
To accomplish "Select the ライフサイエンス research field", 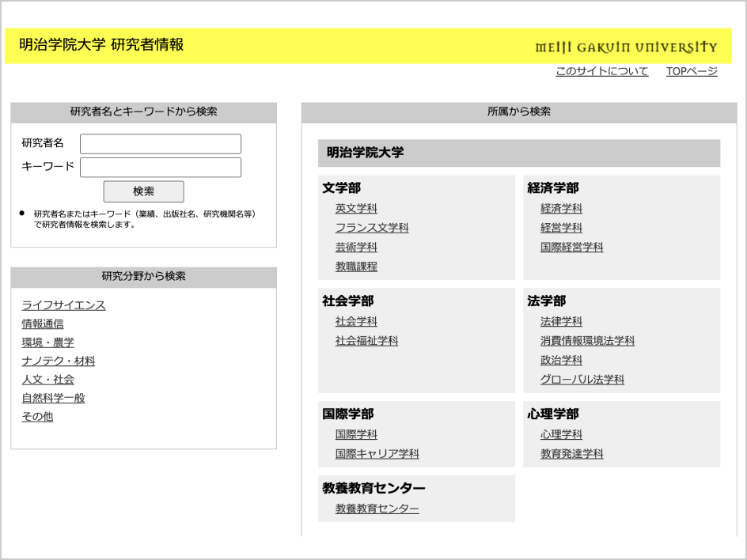I will (x=63, y=305).
